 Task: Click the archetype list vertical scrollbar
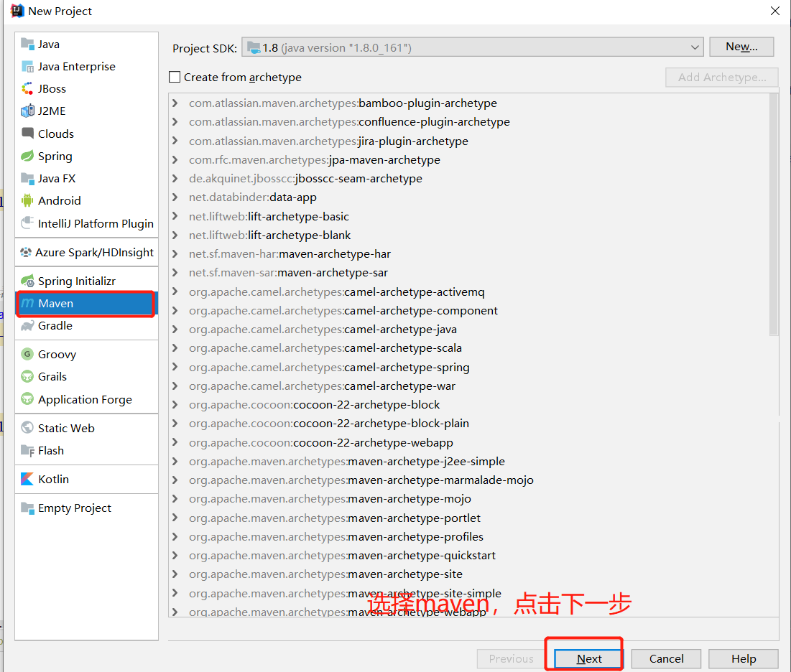(x=774, y=214)
